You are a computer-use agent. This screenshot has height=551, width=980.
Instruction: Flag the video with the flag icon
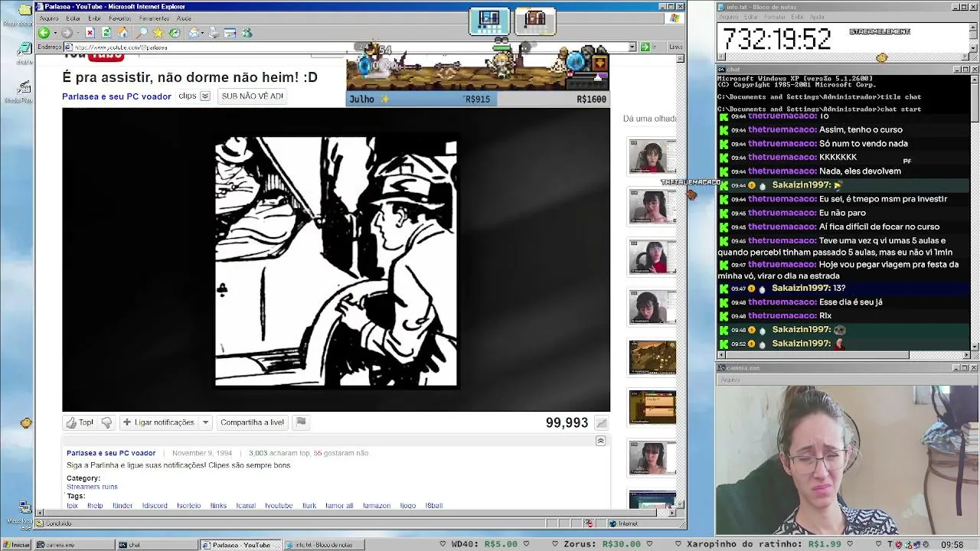click(x=301, y=422)
